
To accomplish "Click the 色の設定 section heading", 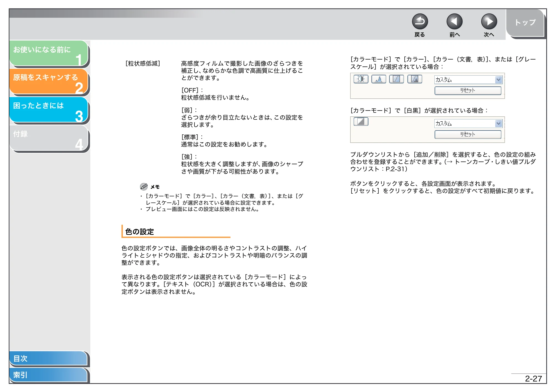I will (x=139, y=232).
